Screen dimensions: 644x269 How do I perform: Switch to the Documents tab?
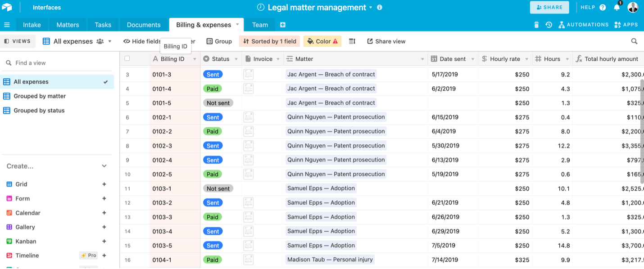click(144, 25)
